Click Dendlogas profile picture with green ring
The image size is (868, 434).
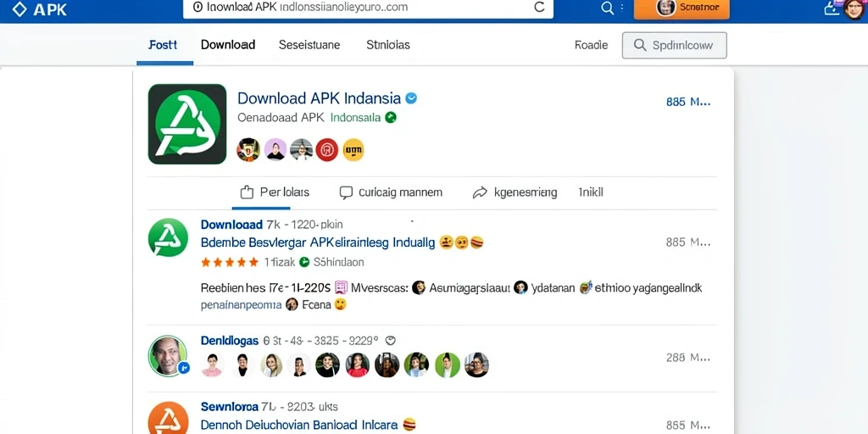pyautogui.click(x=168, y=356)
